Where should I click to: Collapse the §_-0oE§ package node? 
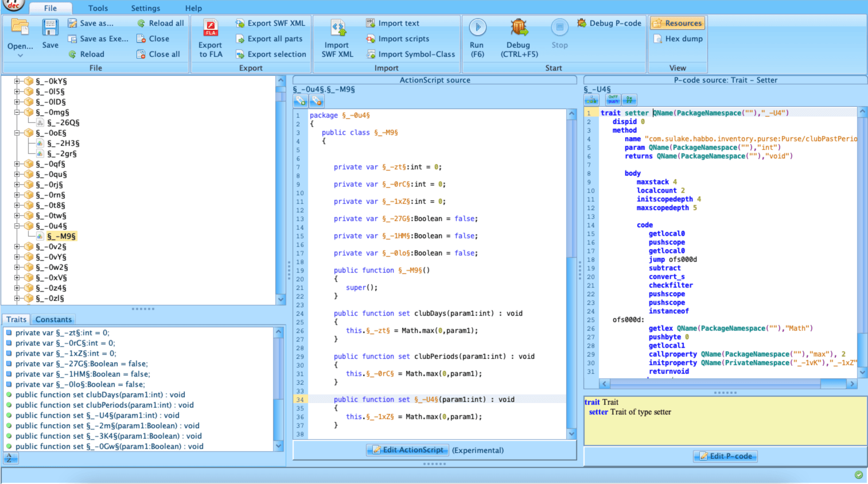(17, 133)
